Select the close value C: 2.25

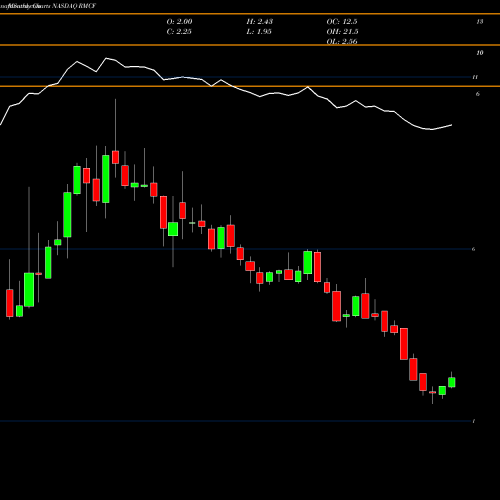point(179,31)
